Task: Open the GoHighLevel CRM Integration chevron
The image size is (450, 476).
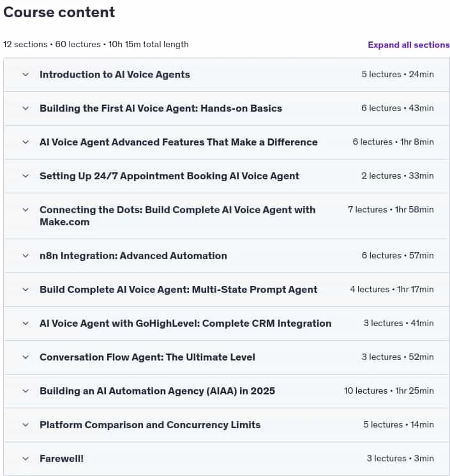Action: point(26,324)
